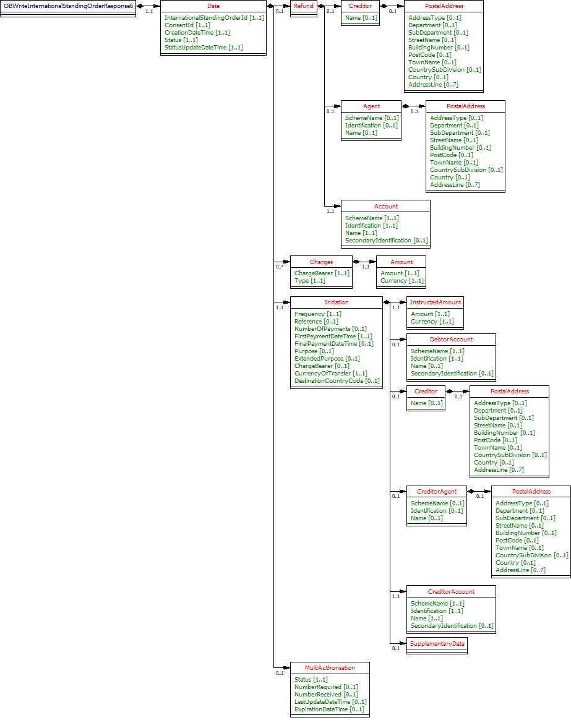Click the composition diamond linking Data to Refund

click(270, 7)
